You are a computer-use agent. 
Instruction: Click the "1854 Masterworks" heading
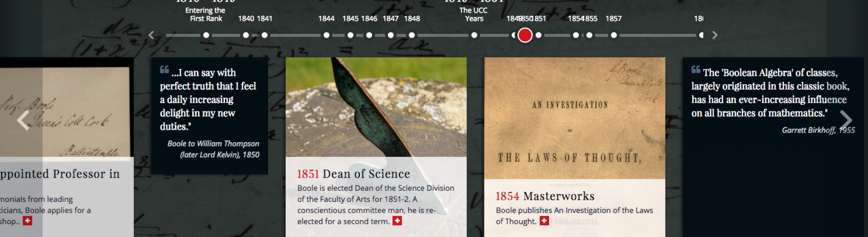point(545,196)
